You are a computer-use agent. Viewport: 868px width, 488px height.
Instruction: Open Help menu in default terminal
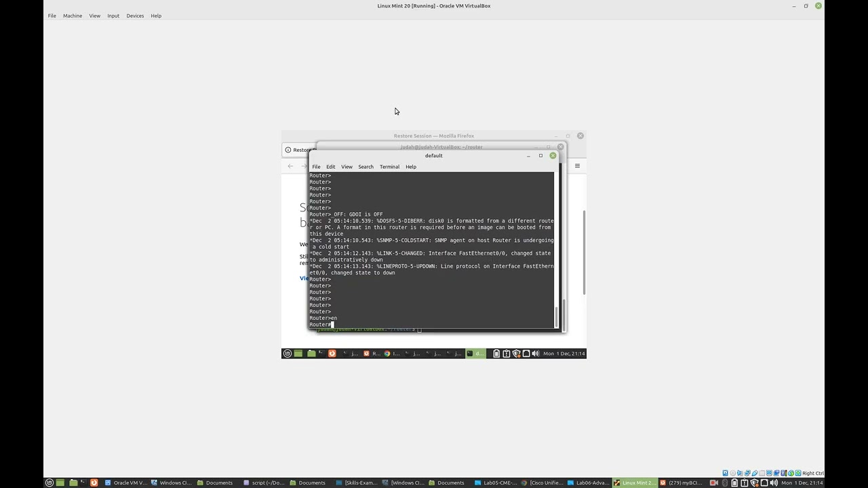411,167
